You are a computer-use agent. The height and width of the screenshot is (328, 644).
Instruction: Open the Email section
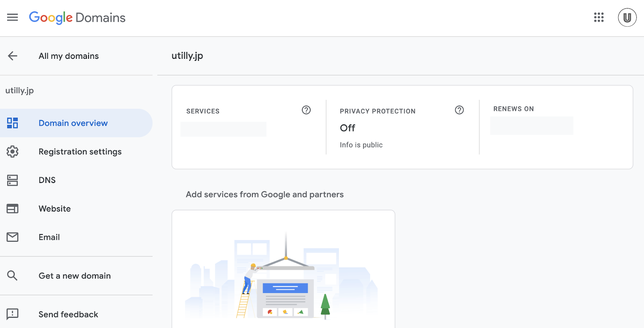76,237
